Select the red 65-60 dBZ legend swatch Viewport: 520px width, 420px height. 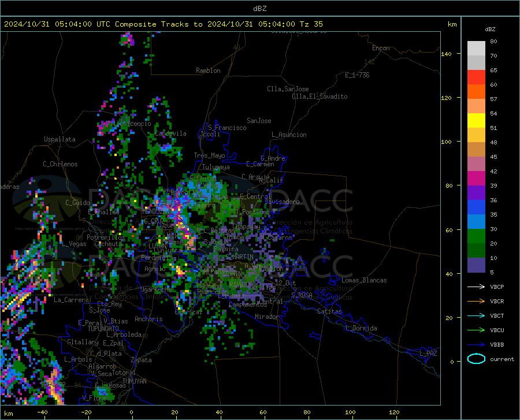(x=476, y=77)
